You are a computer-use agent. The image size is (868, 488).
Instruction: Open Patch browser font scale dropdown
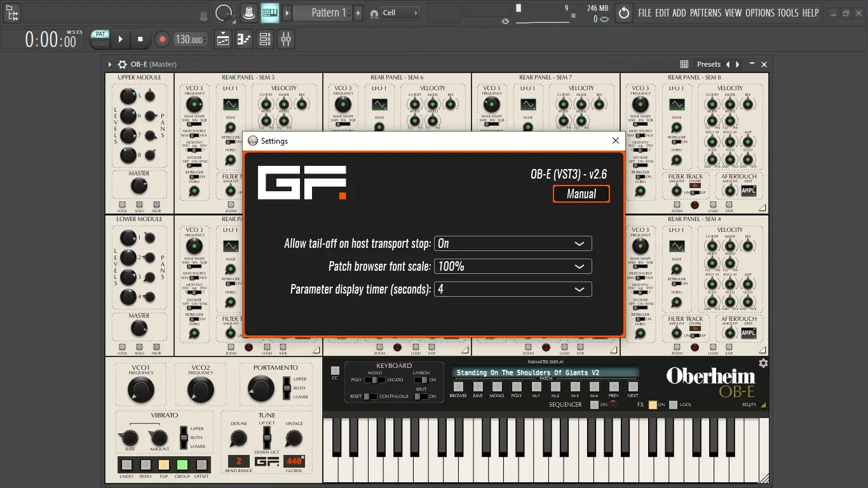(513, 266)
